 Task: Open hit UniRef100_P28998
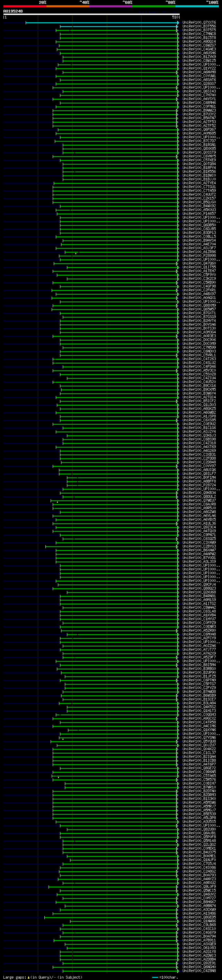pyautogui.click(x=199, y=256)
